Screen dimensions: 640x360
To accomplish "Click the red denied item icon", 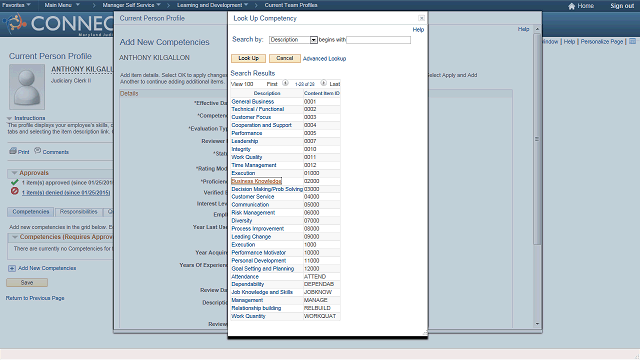I will (15, 191).
